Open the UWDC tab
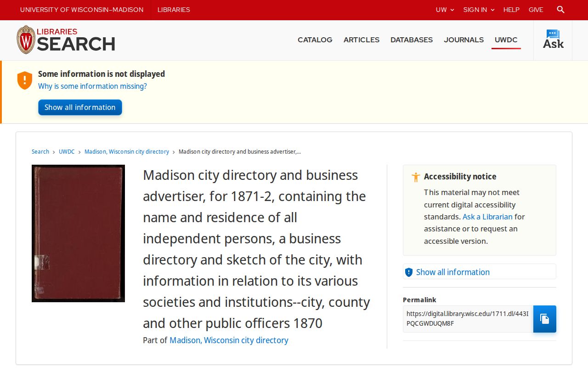The height and width of the screenshot is (368, 588). point(506,40)
